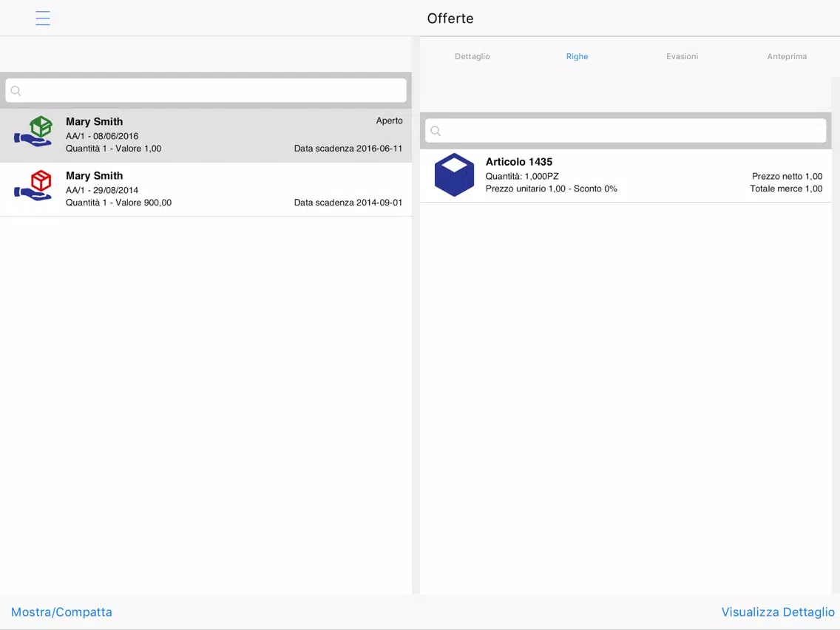Click the blue cube Articolo 1435 icon
The width and height of the screenshot is (840, 630).
pos(454,175)
